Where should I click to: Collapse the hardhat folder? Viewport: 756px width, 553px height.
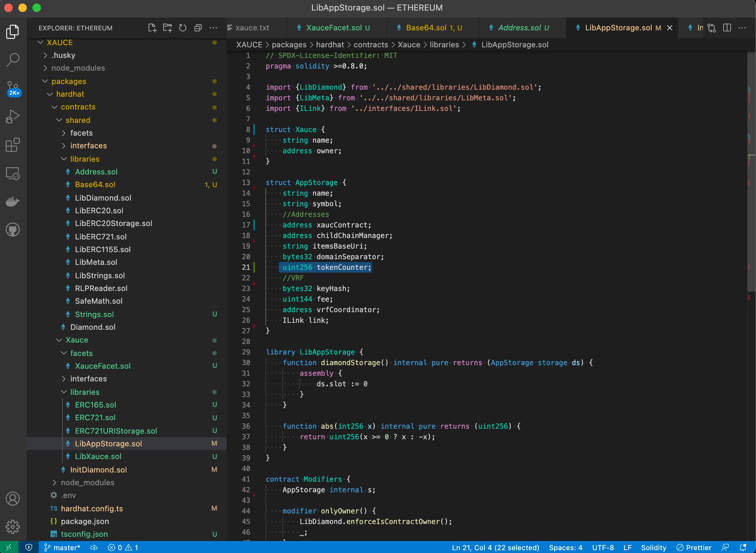point(126,94)
